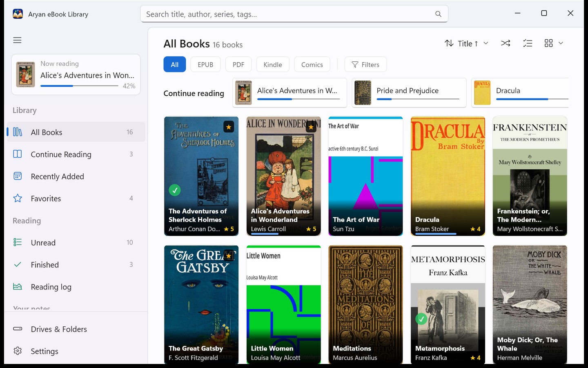588x368 pixels.
Task: Click the Finished checkmark icon in sidebar
Action: point(18,265)
